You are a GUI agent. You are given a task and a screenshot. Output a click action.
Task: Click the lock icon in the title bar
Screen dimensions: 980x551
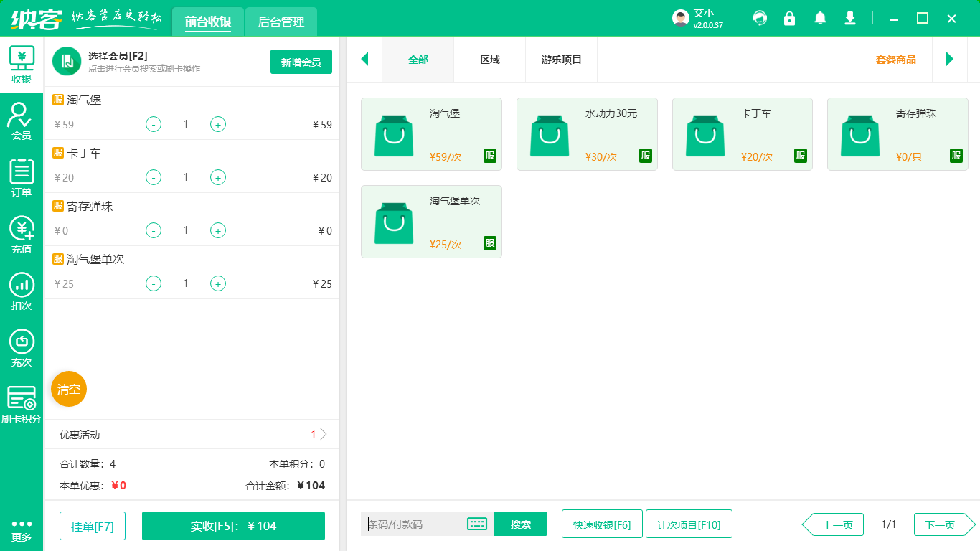pyautogui.click(x=789, y=18)
